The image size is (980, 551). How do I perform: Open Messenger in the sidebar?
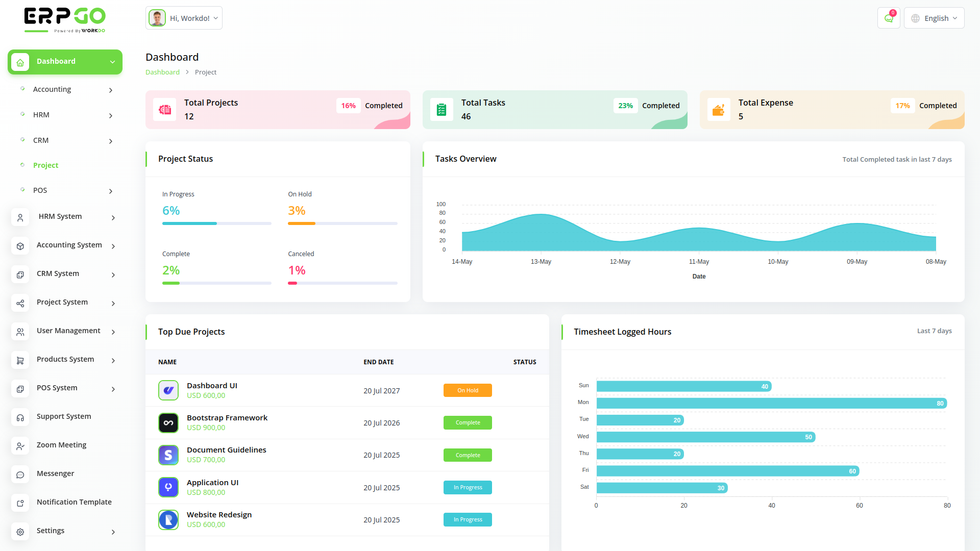55,474
